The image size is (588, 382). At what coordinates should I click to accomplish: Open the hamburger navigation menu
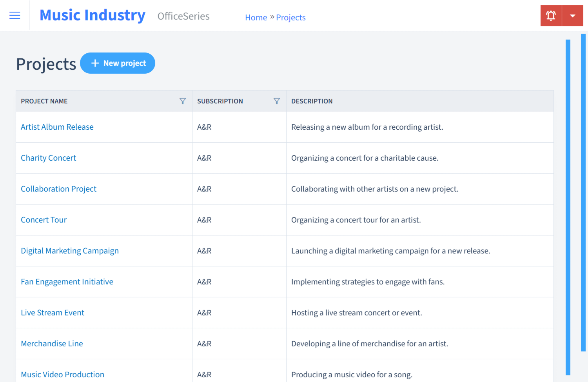coord(15,15)
